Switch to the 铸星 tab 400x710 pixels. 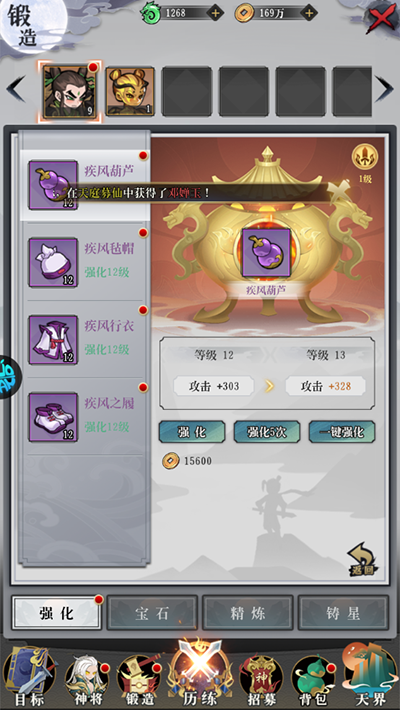[343, 613]
